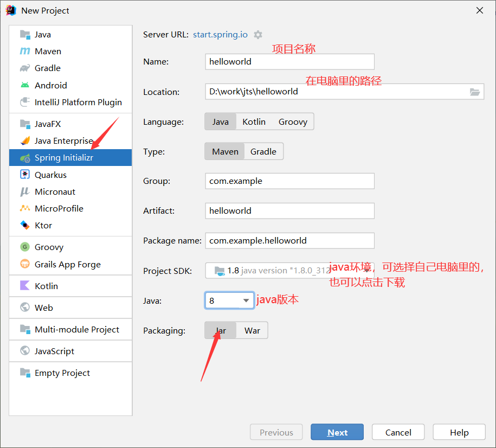The width and height of the screenshot is (496, 448).
Task: Click the Android robot icon
Action: (25, 85)
